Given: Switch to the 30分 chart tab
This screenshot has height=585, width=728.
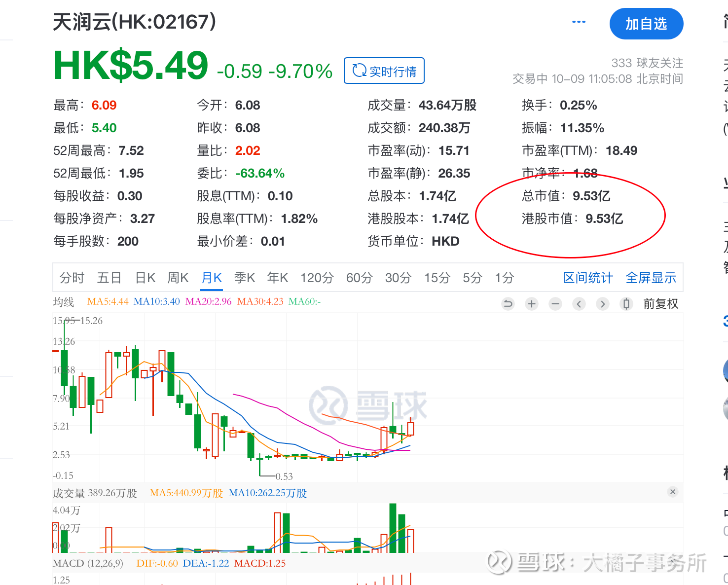Looking at the screenshot, I should point(398,278).
